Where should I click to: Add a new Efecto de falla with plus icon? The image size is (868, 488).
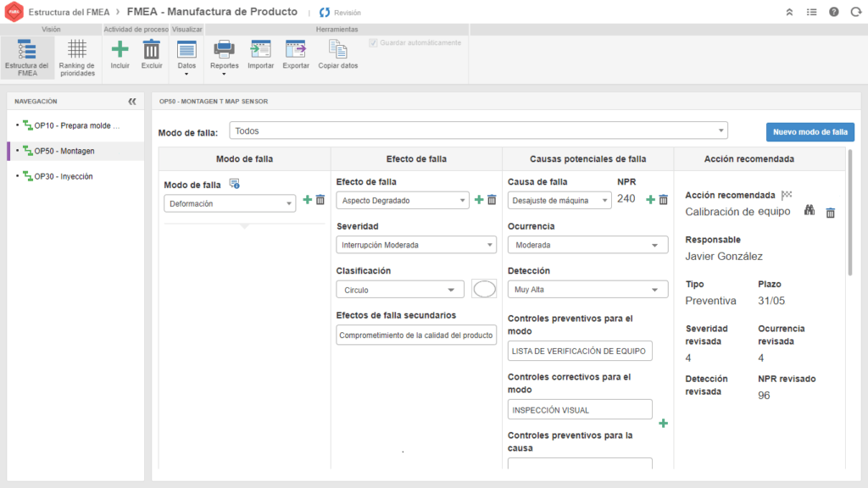click(x=478, y=199)
